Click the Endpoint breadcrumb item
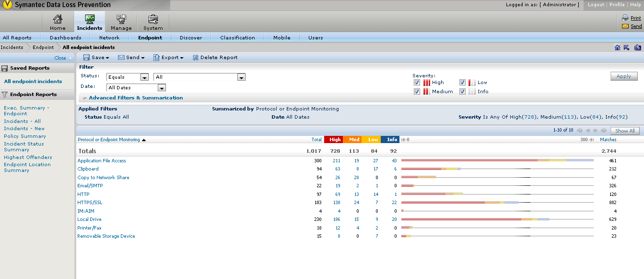Screen dimensions: 644x279 point(43,48)
